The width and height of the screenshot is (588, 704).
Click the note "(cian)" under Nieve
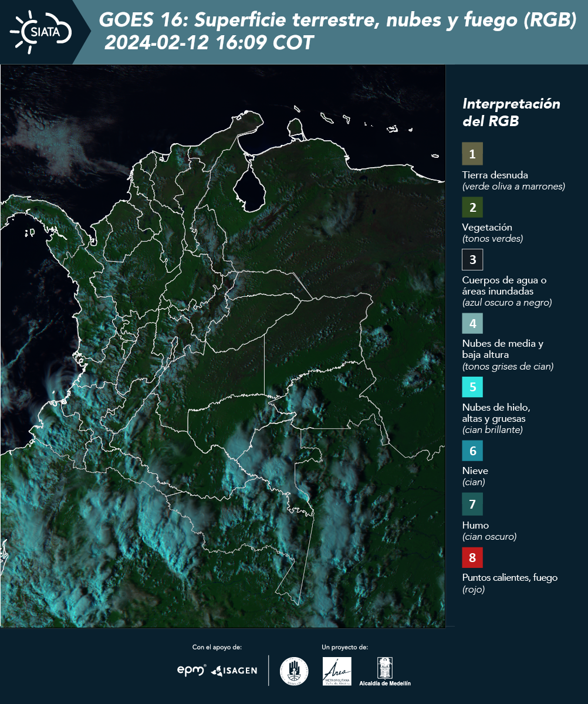474,482
